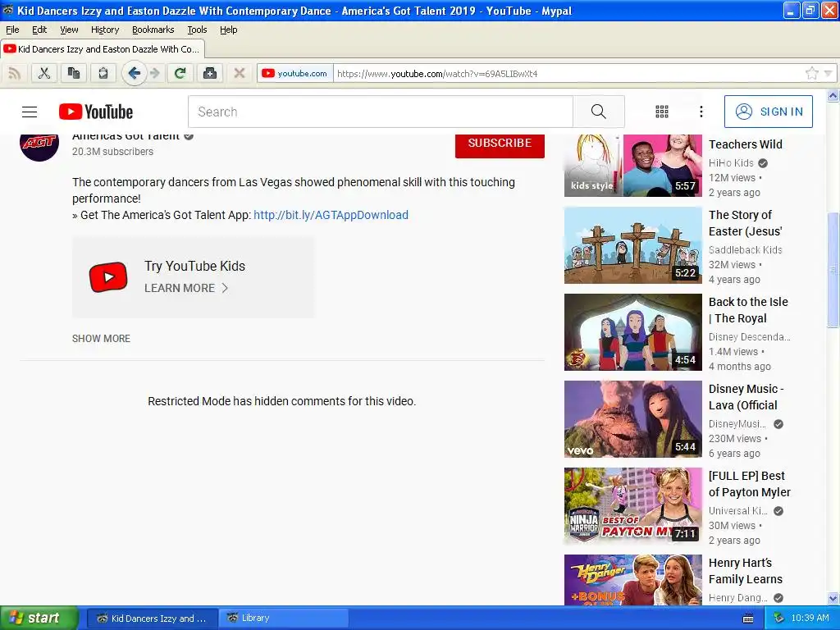
Task: Open Best of Payton Myler thumbnail
Action: coord(632,506)
